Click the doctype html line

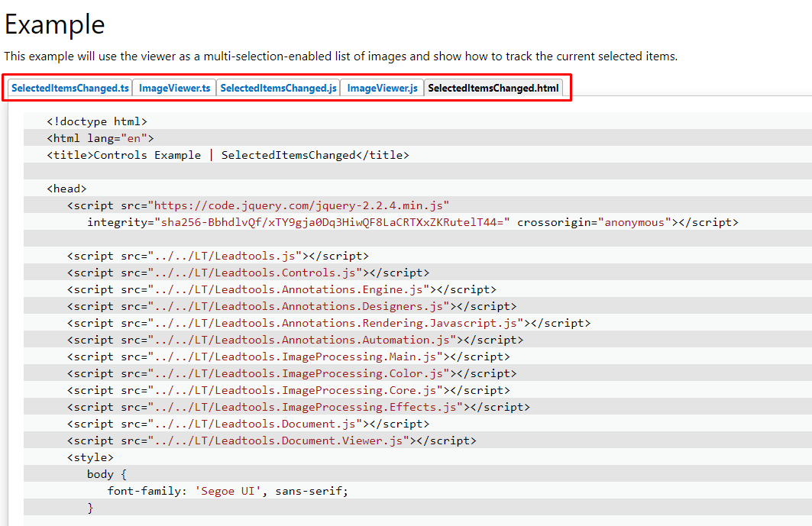click(97, 121)
